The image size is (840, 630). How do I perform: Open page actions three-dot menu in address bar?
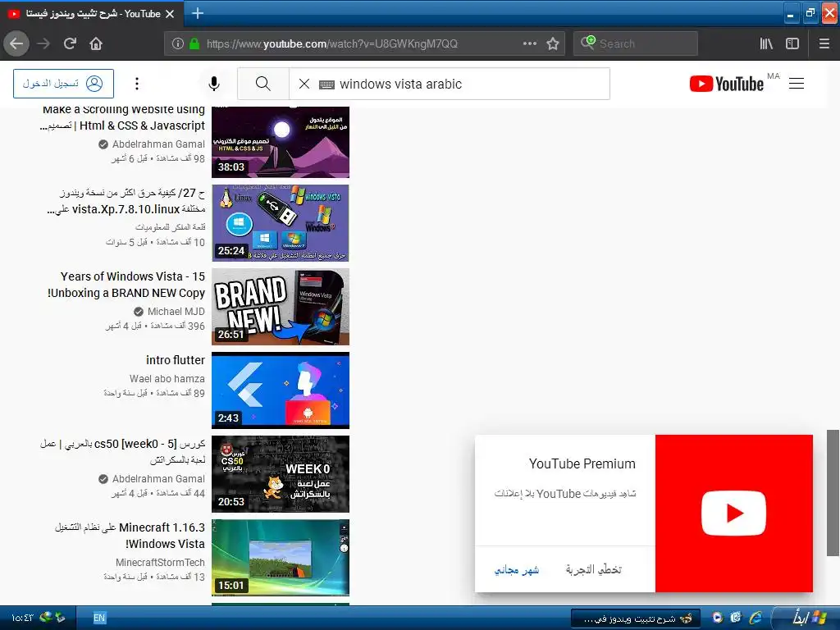coord(530,43)
